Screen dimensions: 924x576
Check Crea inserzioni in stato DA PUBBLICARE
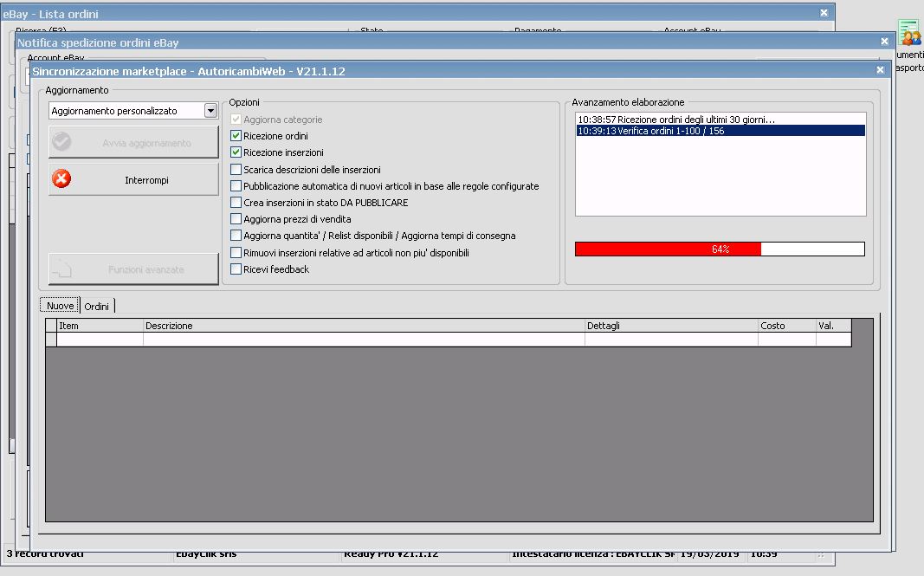click(236, 202)
